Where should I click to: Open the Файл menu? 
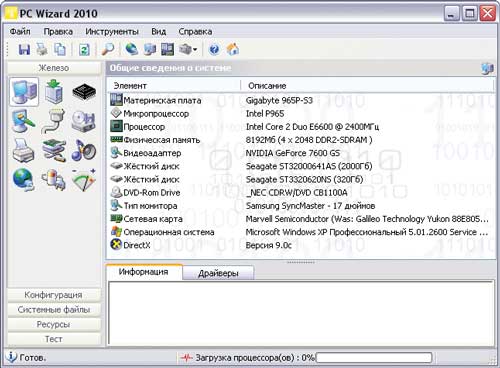20,32
